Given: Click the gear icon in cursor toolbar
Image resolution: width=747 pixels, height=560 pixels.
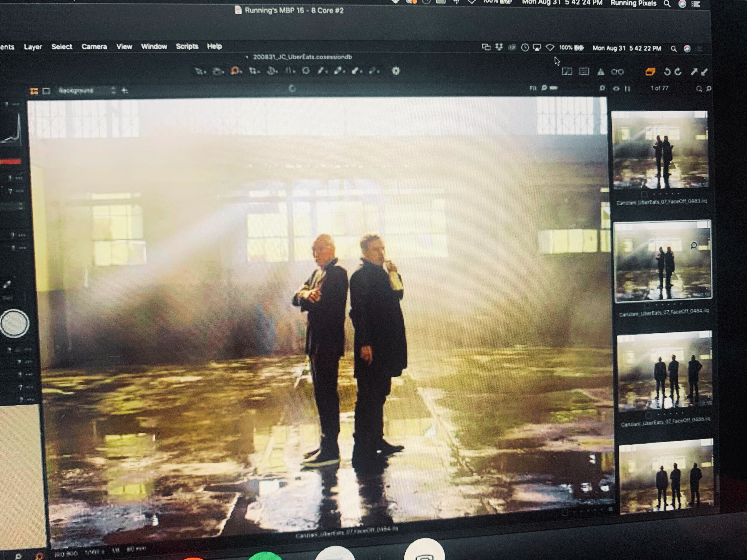Looking at the screenshot, I should tap(396, 71).
